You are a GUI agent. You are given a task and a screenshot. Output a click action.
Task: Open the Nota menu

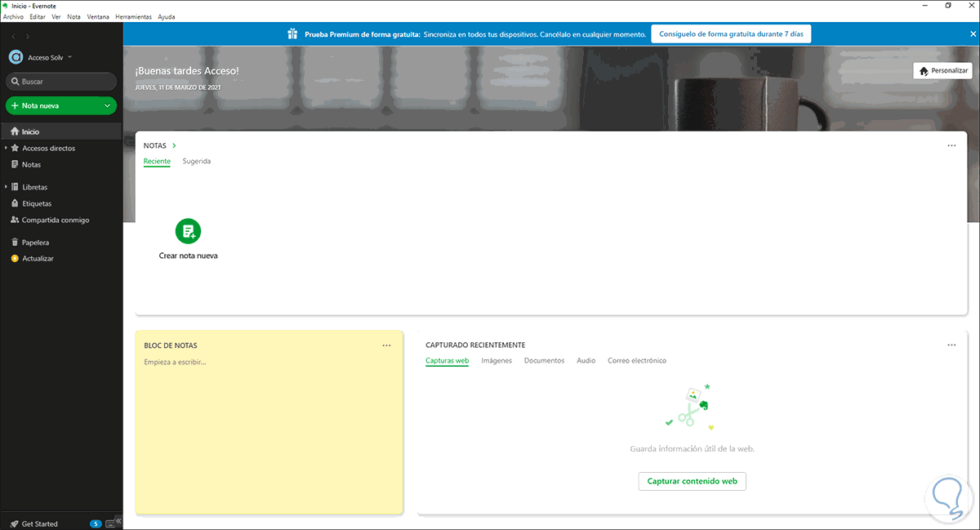[x=74, y=16]
